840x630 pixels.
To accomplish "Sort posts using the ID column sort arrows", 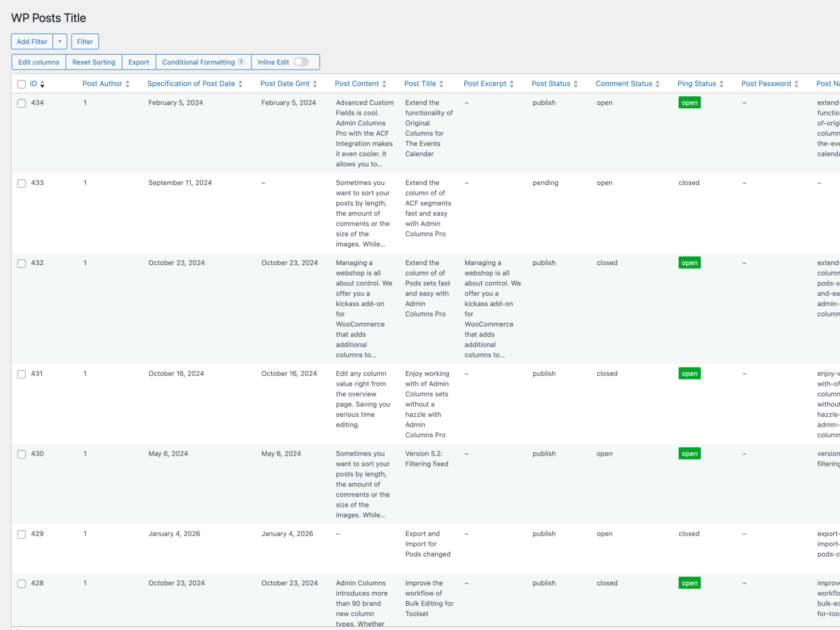I will tap(43, 84).
